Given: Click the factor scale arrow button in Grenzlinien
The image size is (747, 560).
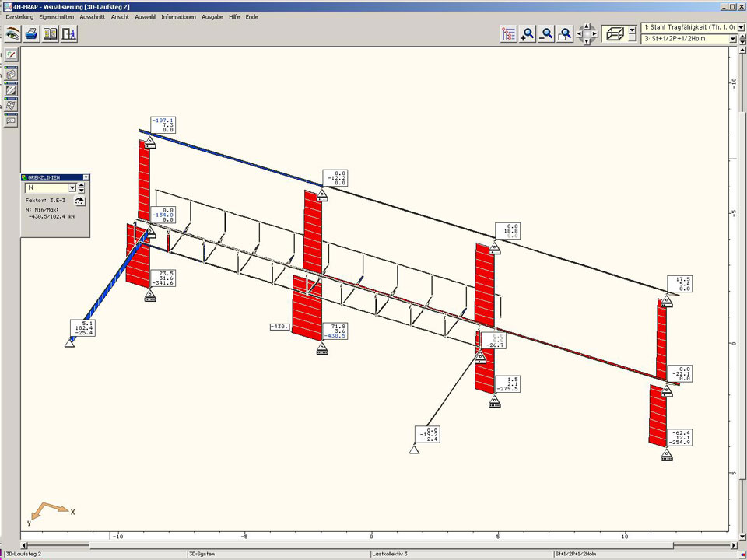Looking at the screenshot, I should [x=79, y=201].
